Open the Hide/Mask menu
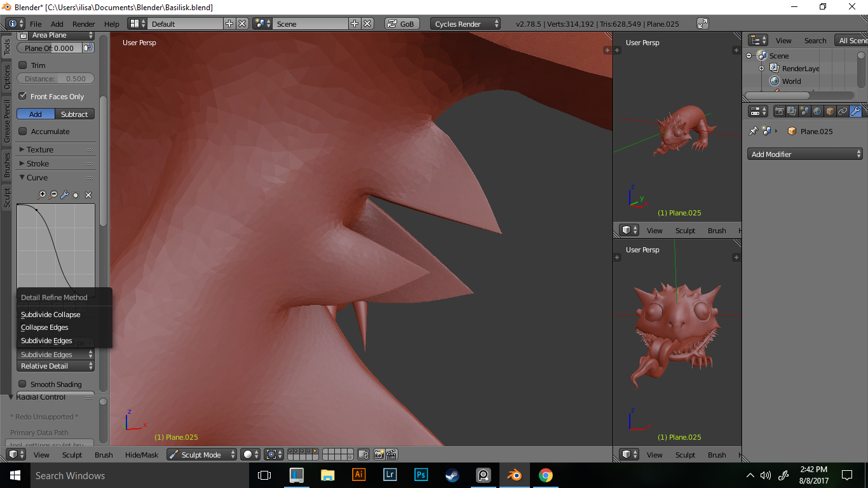The image size is (868, 488). click(142, 454)
